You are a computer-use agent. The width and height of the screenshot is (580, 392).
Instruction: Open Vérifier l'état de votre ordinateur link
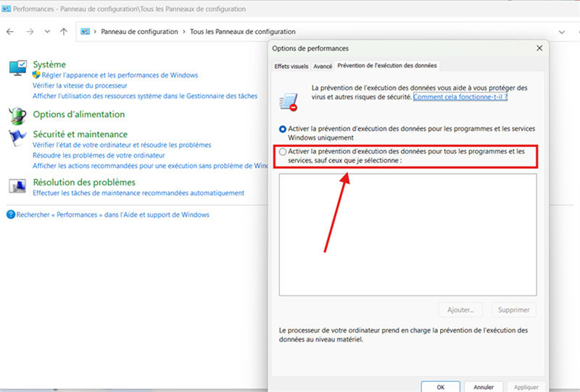(122, 145)
